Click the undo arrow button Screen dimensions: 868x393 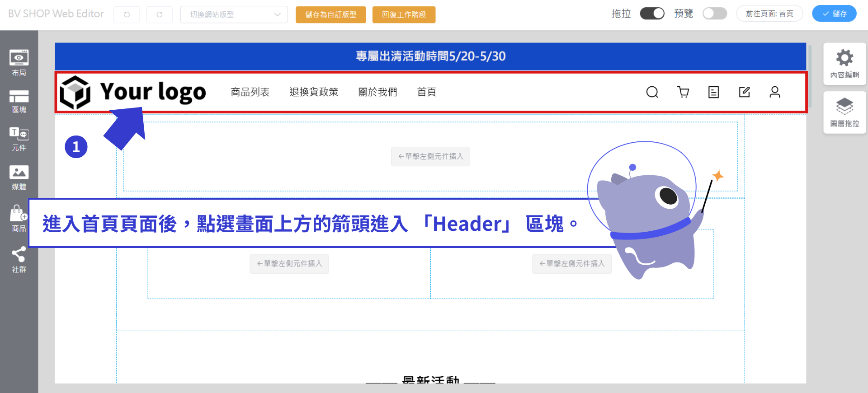[x=127, y=14]
